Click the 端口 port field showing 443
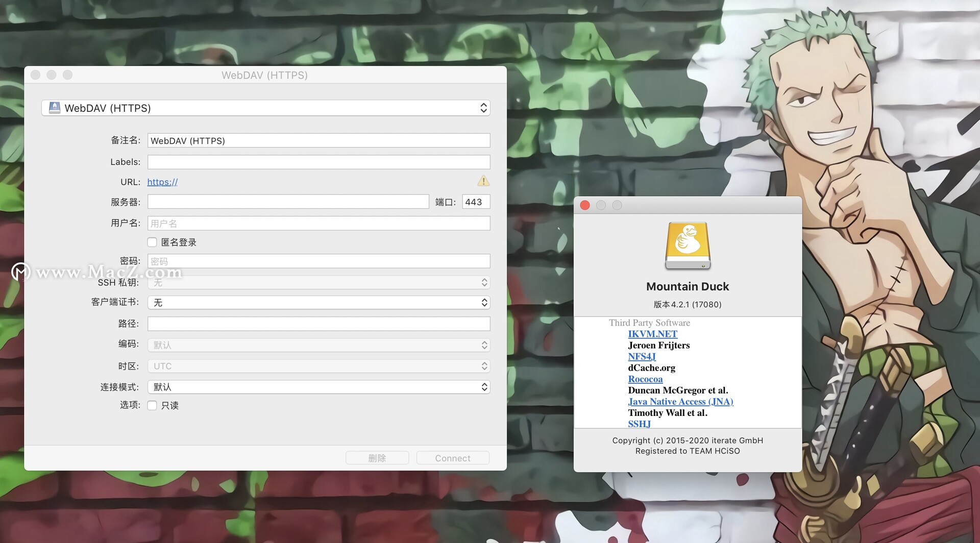Image resolution: width=980 pixels, height=543 pixels. [476, 202]
